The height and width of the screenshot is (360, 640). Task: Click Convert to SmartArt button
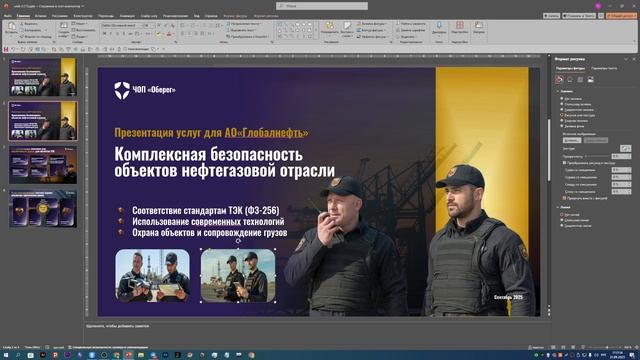pyautogui.click(x=248, y=36)
